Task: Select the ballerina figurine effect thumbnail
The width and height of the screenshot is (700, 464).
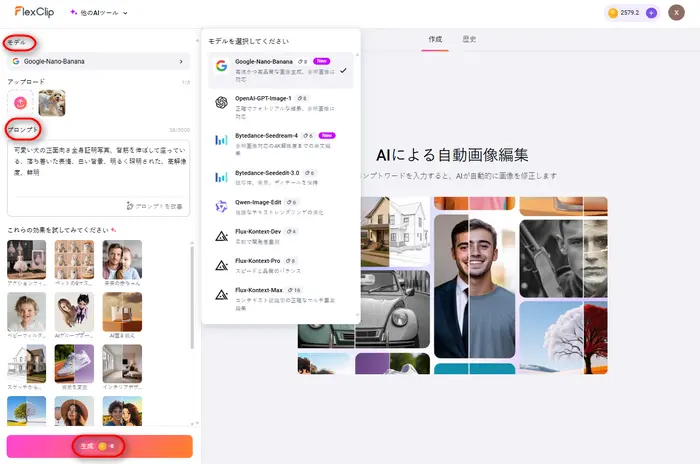Action: tap(26, 259)
